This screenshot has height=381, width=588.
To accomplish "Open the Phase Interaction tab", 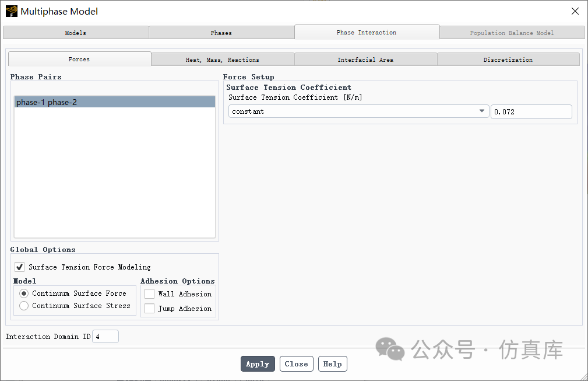I will pyautogui.click(x=367, y=32).
